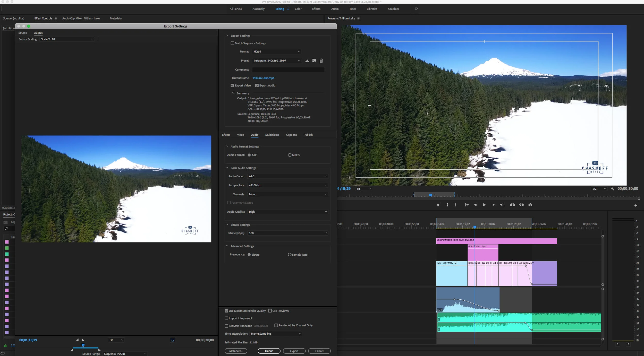This screenshot has width=644, height=356.
Task: Enable Match Sequence Settings checkbox
Action: pos(232,43)
